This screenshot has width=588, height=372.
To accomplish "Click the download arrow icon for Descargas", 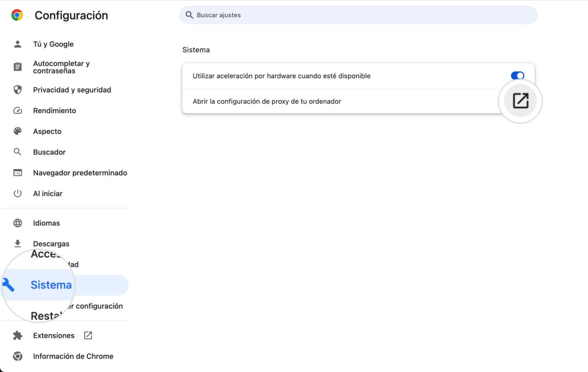I will point(18,244).
